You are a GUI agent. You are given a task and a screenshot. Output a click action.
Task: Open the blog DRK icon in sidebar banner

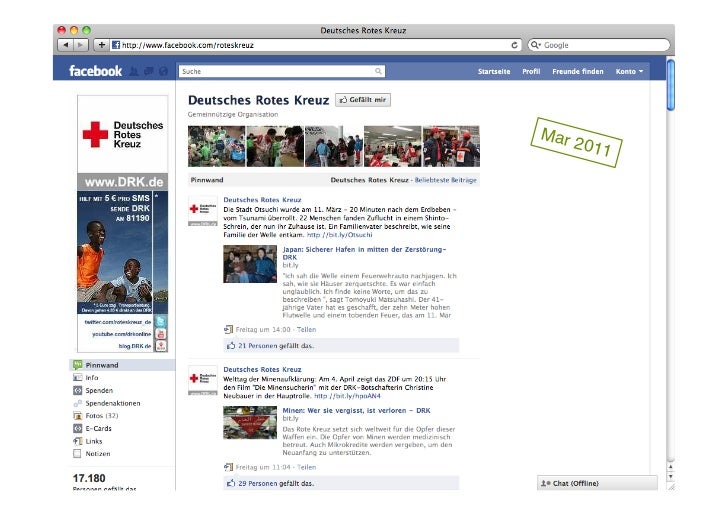[161, 346]
